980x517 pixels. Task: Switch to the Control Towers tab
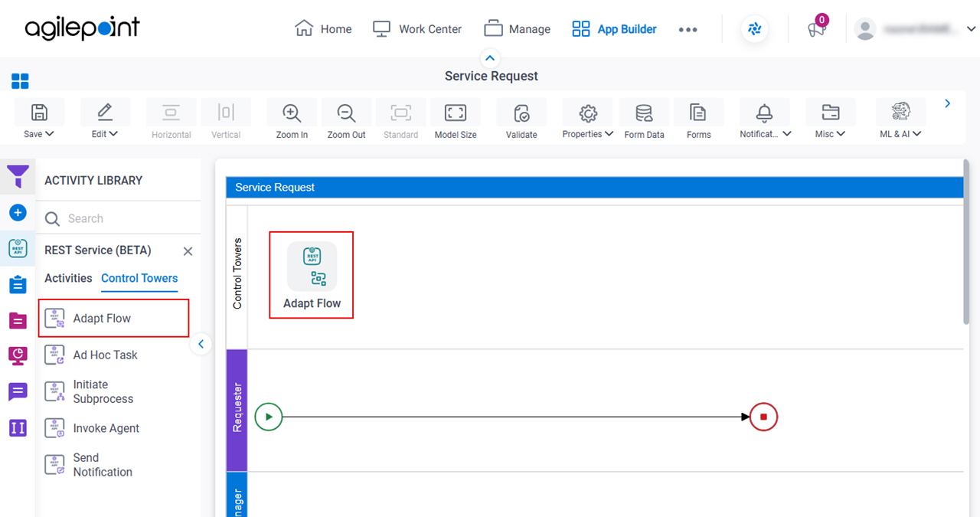coord(139,278)
